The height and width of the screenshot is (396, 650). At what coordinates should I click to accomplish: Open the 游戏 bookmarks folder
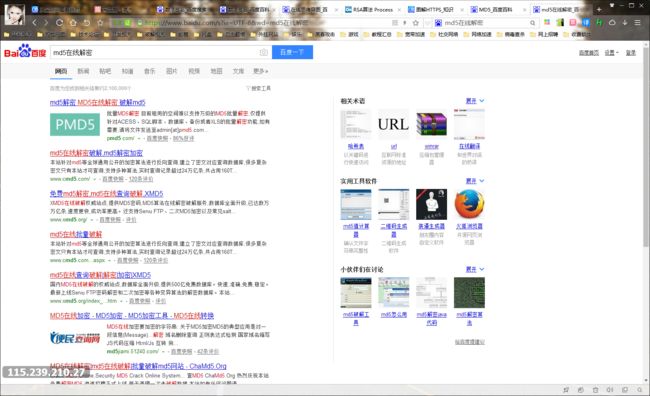[349, 35]
